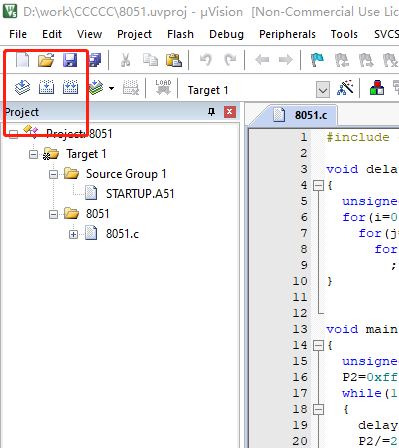
Task: Click the µVision application icon in title bar
Action: tap(10, 11)
